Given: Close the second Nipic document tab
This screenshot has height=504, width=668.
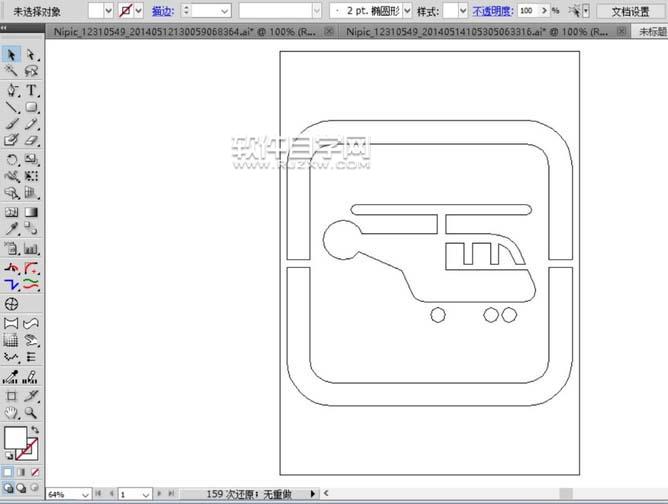Looking at the screenshot, I should point(621,31).
